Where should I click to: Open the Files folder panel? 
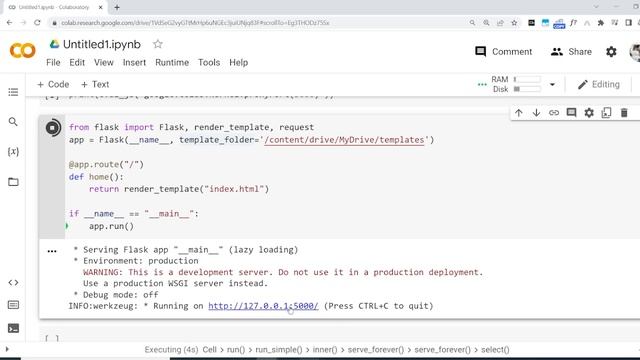tap(13, 182)
